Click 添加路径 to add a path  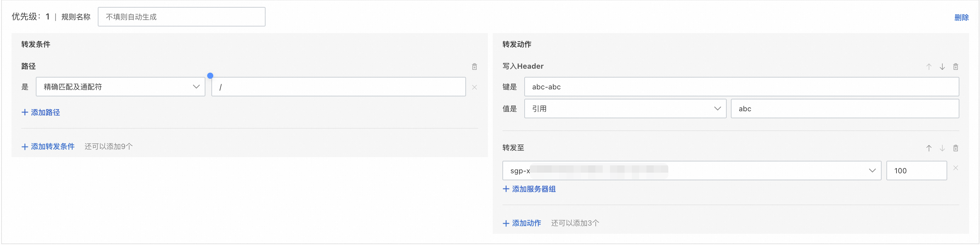point(41,112)
